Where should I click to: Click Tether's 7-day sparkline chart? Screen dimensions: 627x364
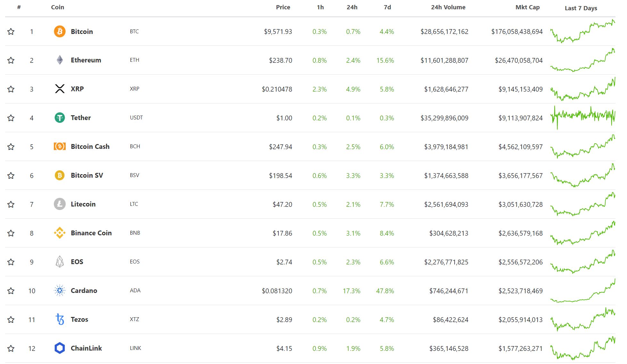point(582,117)
